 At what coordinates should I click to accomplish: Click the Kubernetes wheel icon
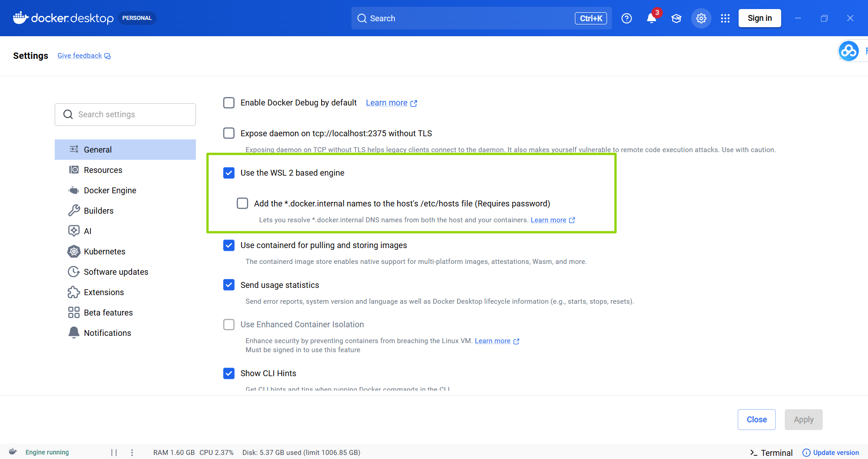point(74,251)
